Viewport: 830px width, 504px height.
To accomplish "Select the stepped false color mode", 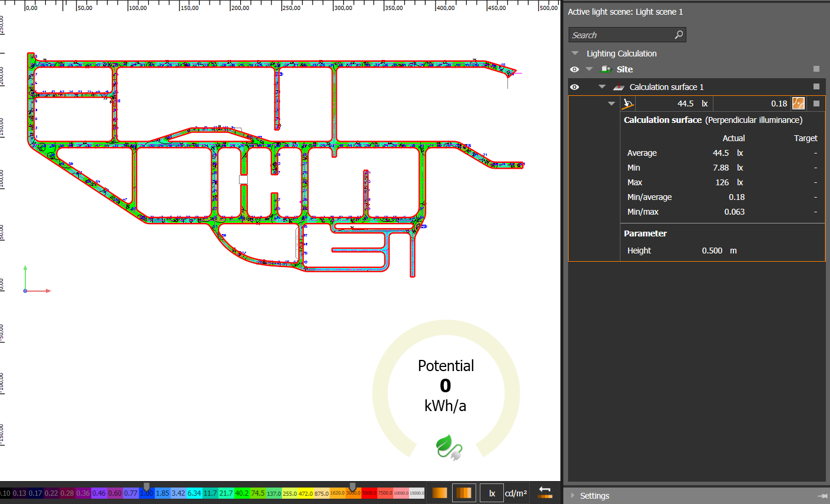I will pos(464,493).
